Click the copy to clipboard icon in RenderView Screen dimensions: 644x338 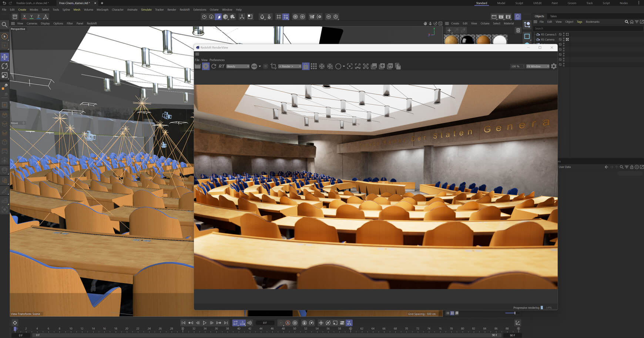pos(398,66)
